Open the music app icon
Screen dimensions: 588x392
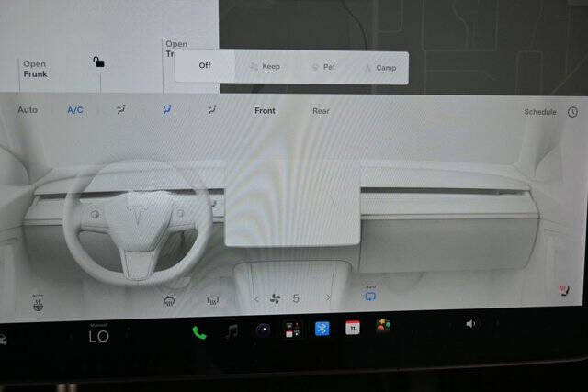tap(232, 331)
